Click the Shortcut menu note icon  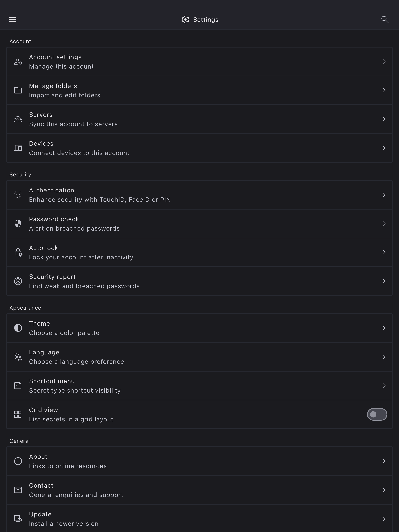coord(18,386)
